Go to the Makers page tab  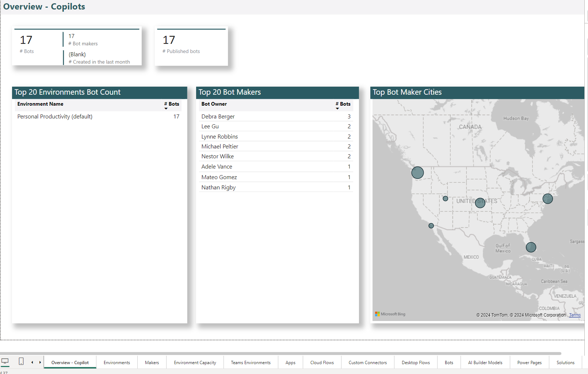[x=152, y=363]
